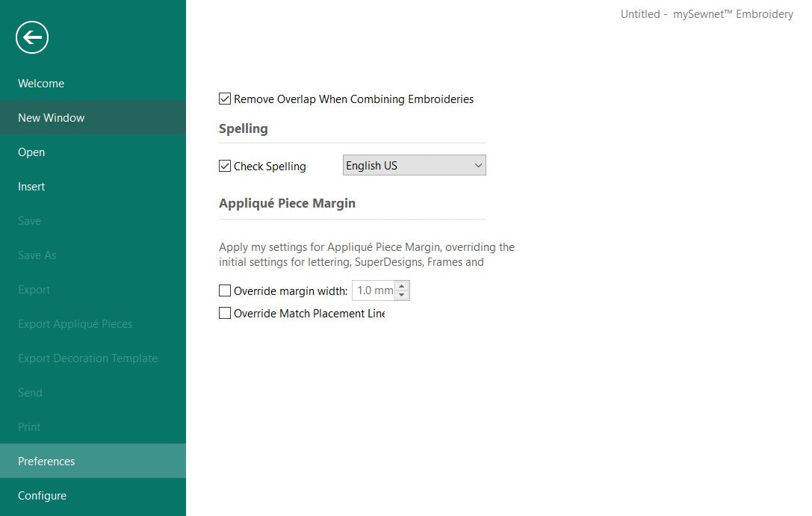Click the 1.0 mm margin width field

[x=374, y=290]
